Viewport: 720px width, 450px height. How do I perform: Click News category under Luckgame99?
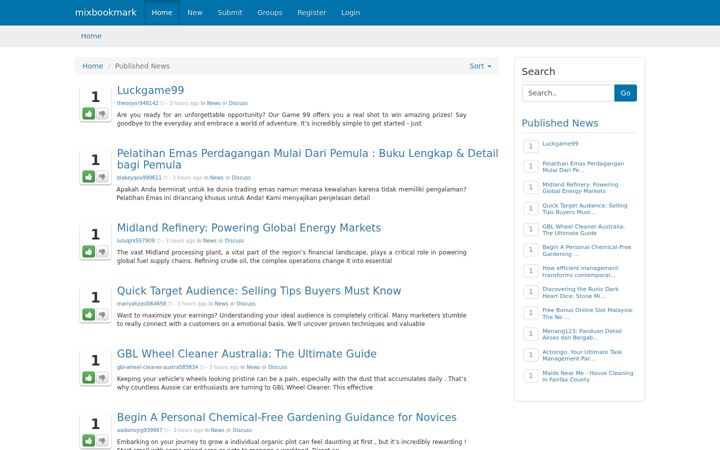tap(214, 103)
